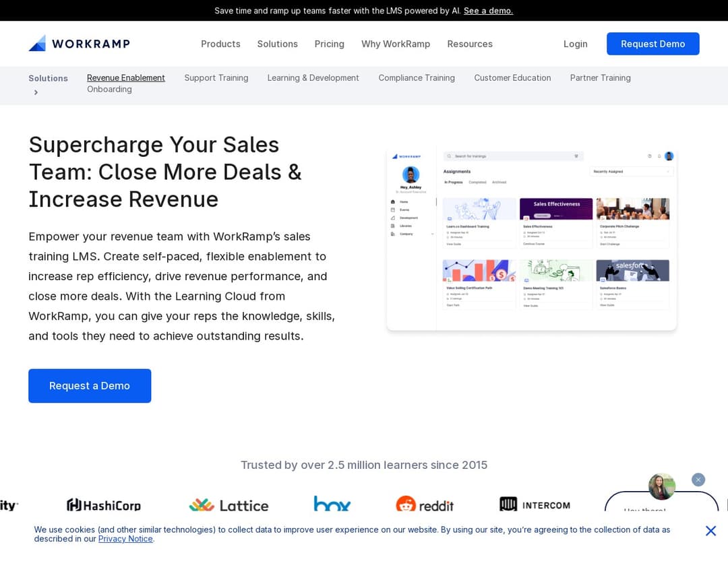728x582 pixels.
Task: Click the Request Demo header button
Action: click(653, 44)
